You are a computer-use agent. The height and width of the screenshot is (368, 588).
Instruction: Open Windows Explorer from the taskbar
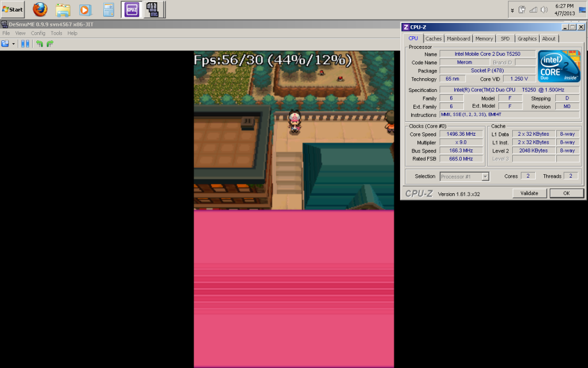pyautogui.click(x=63, y=9)
